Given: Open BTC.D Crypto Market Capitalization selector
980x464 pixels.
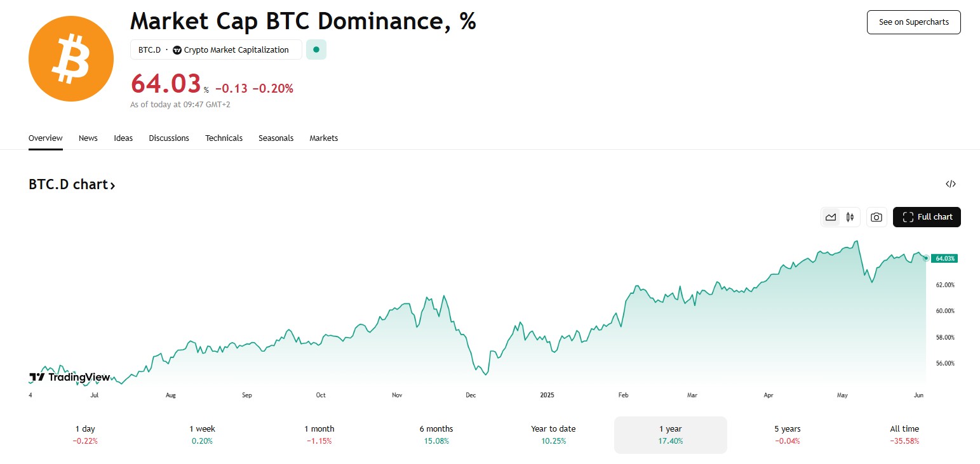Looking at the screenshot, I should tap(216, 50).
